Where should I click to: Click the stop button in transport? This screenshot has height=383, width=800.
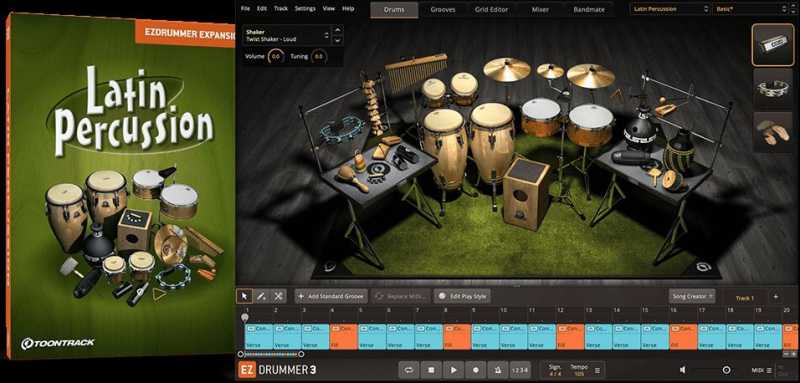tap(431, 369)
